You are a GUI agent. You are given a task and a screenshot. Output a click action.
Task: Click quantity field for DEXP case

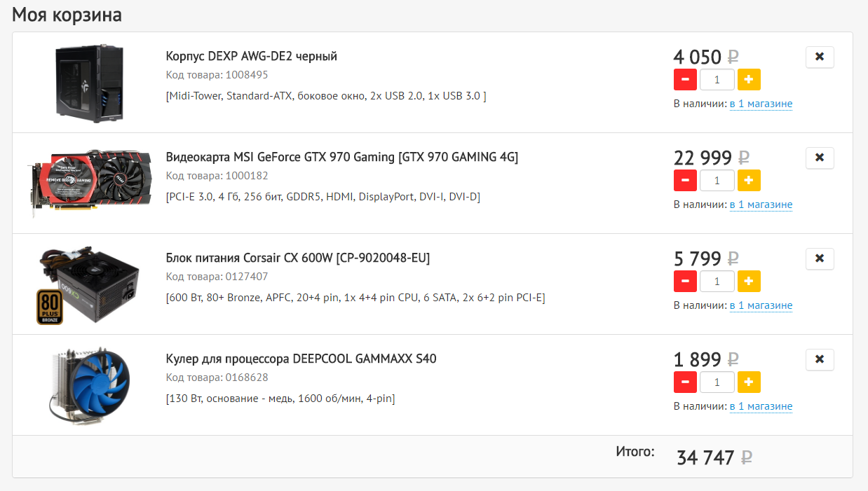tap(717, 80)
